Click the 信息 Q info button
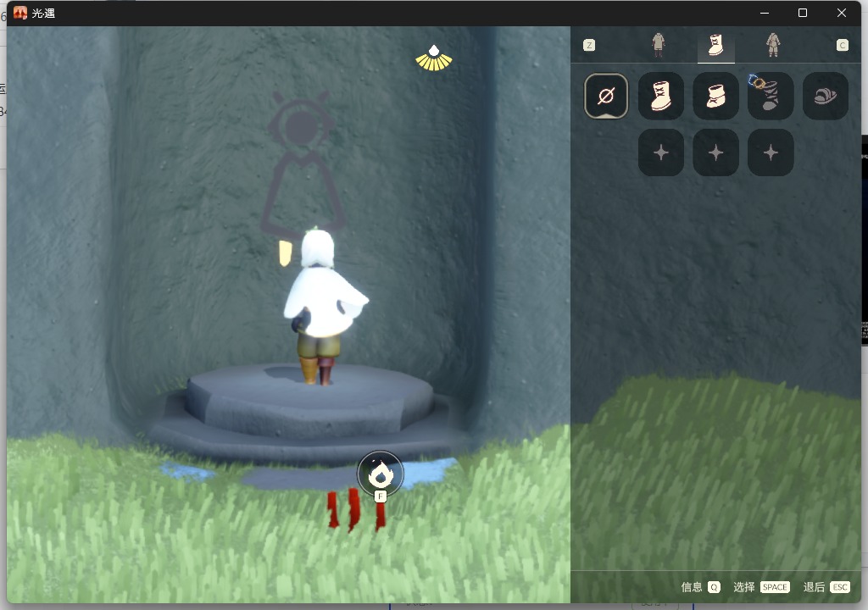 click(700, 587)
